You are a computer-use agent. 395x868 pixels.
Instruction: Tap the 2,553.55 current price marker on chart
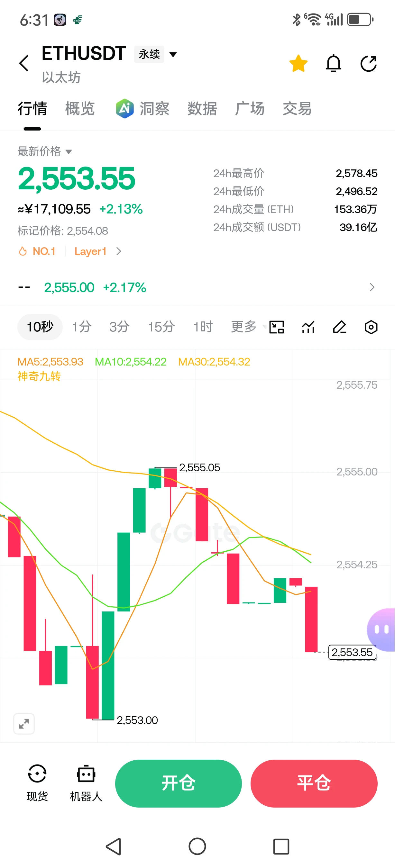(352, 652)
